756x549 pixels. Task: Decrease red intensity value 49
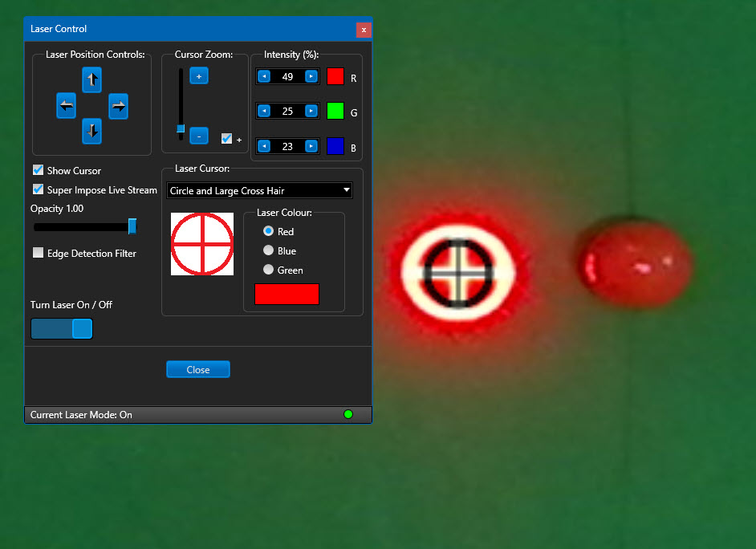pyautogui.click(x=264, y=76)
